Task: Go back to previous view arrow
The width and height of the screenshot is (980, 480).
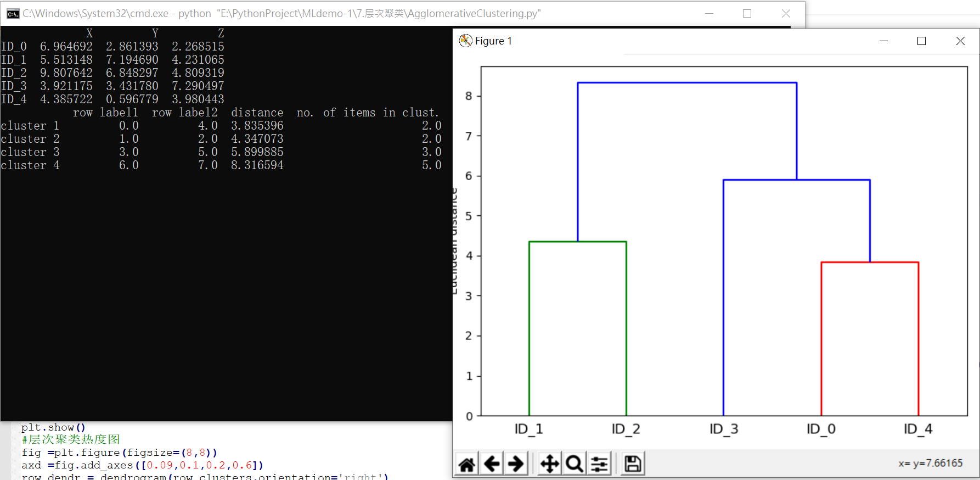Action: pyautogui.click(x=492, y=464)
